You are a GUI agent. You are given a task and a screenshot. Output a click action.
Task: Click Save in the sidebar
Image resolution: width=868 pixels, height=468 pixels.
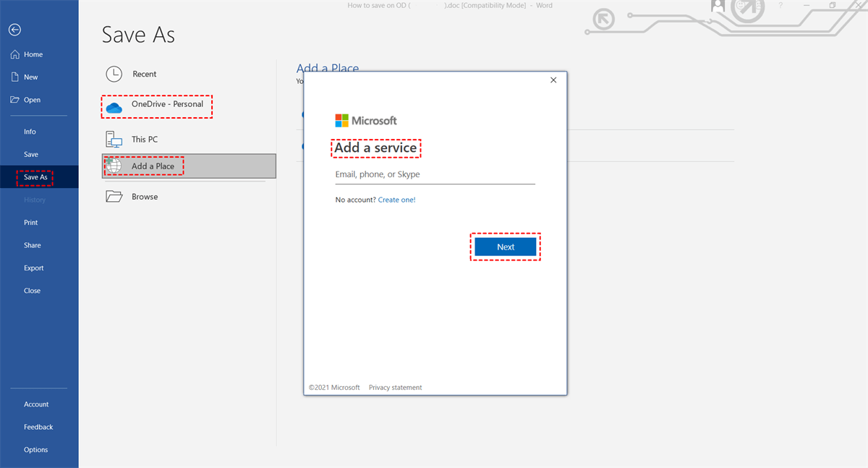coord(31,154)
